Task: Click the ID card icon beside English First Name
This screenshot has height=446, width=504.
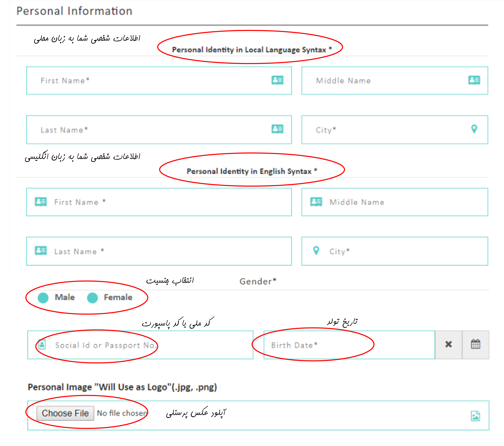Action: point(41,202)
